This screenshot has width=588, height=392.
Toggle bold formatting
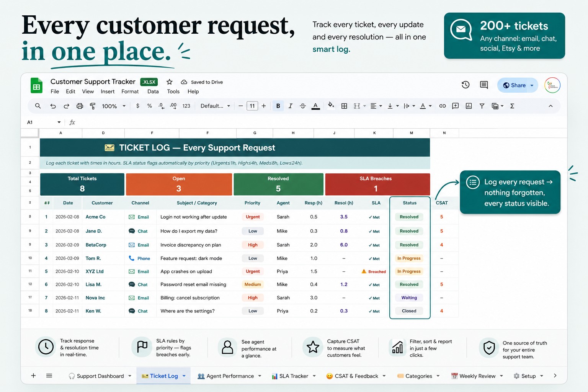(278, 106)
